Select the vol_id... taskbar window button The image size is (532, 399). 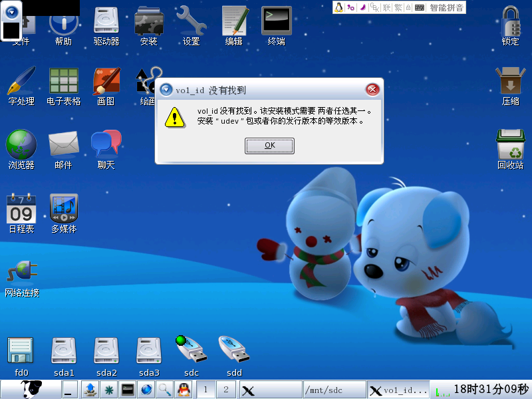398,390
